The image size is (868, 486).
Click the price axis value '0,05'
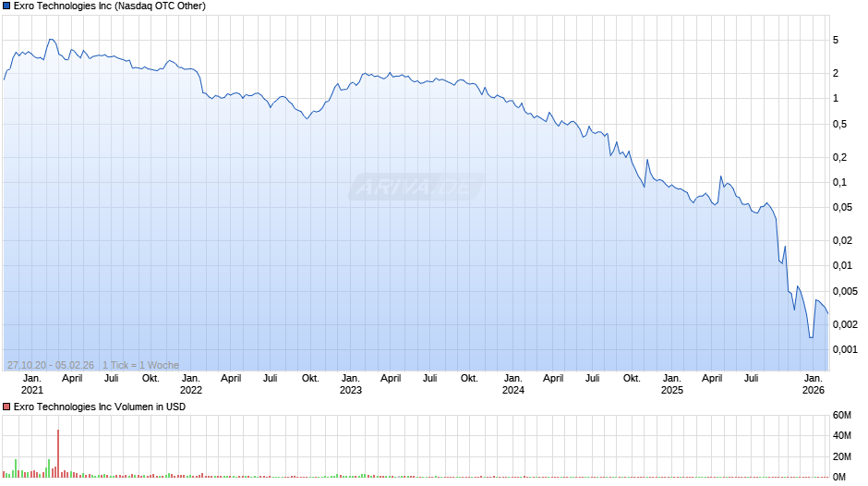[842, 207]
